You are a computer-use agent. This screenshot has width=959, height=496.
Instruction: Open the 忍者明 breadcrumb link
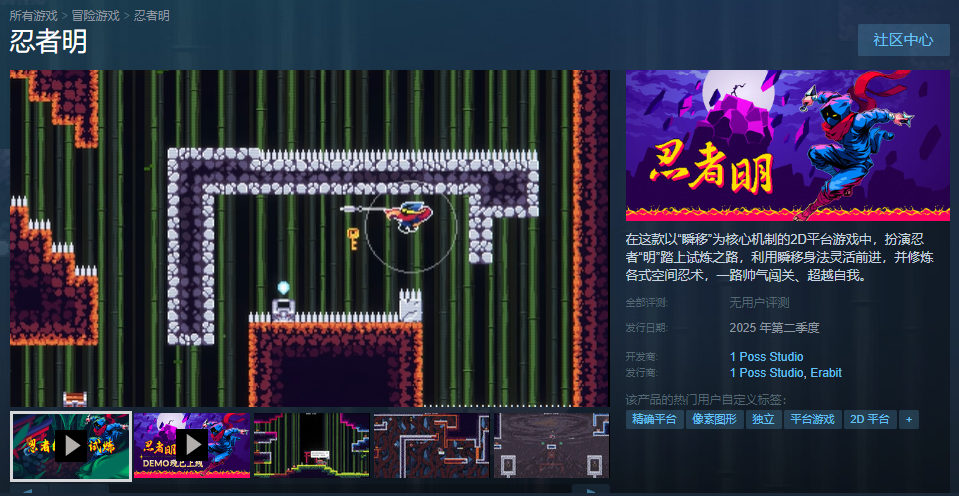[x=152, y=16]
